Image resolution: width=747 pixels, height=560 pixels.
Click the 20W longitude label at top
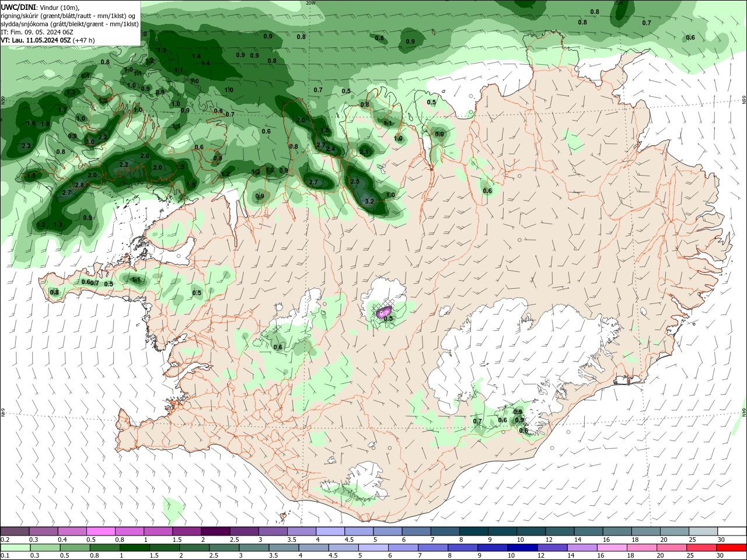pos(310,3)
